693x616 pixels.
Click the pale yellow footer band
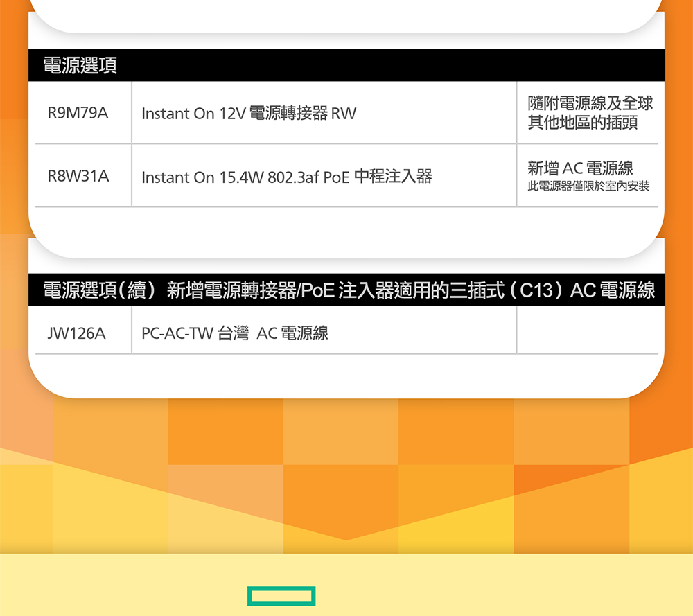coord(485,586)
